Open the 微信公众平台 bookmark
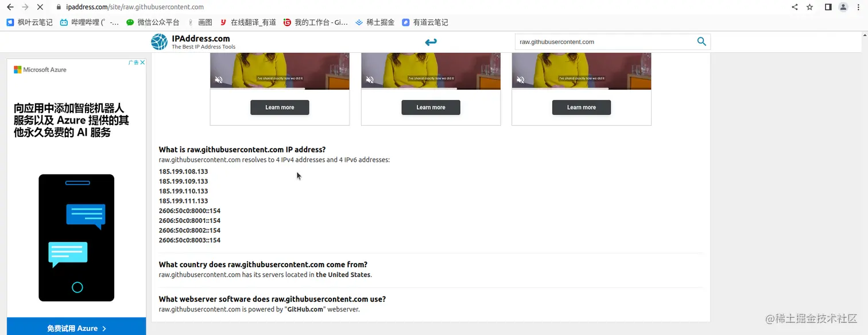868x335 pixels. click(153, 22)
